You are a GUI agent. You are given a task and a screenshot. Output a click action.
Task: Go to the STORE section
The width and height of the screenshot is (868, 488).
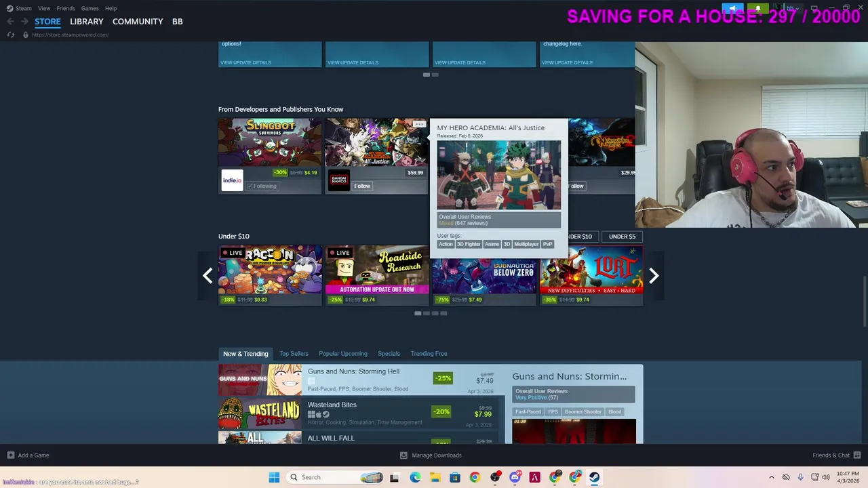(47, 22)
